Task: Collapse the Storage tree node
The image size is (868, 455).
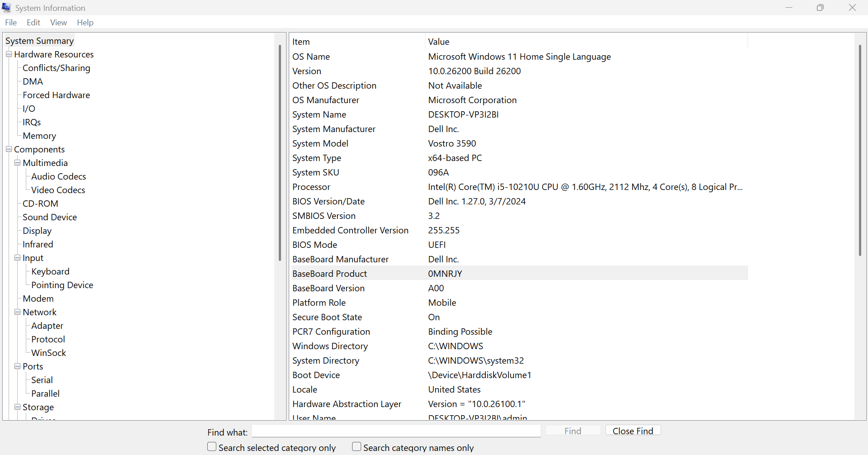Action: click(17, 407)
